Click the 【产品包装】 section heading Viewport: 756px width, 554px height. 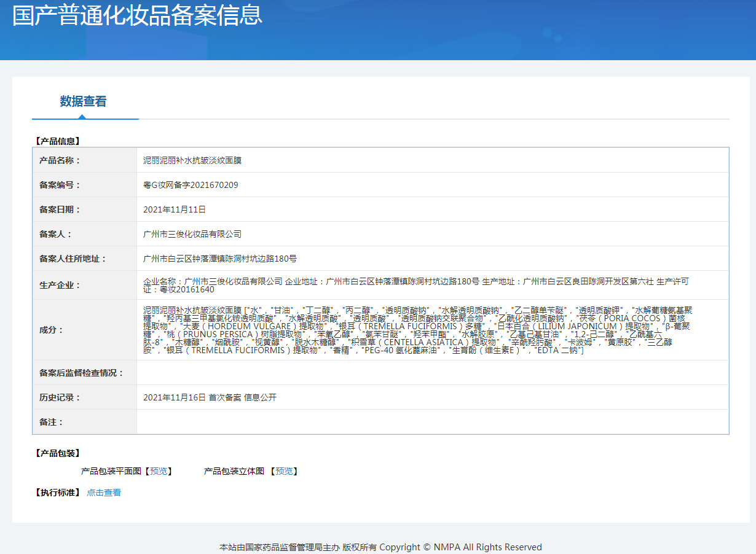(58, 453)
